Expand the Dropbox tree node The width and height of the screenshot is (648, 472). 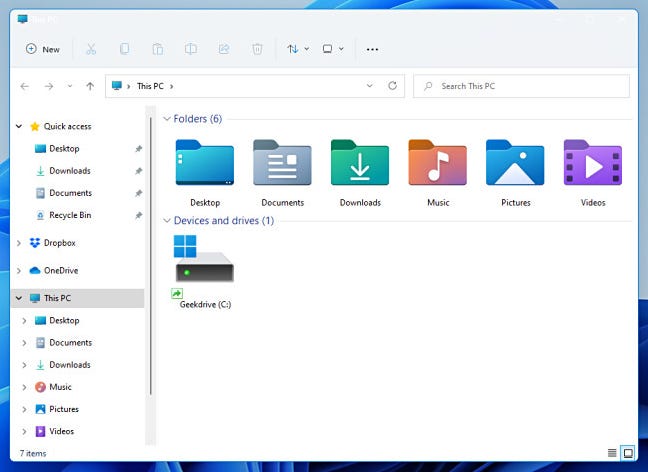tap(19, 243)
